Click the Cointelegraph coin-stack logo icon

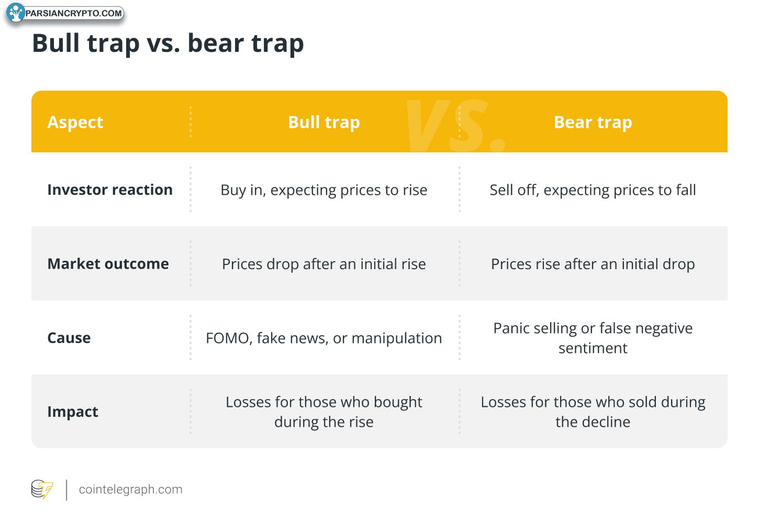42,490
